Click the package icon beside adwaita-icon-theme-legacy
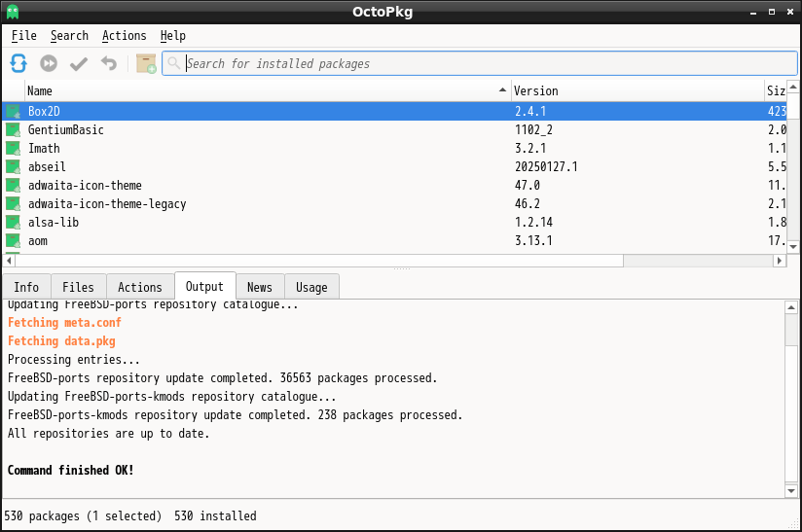Image resolution: width=802 pixels, height=532 pixels. point(13,203)
